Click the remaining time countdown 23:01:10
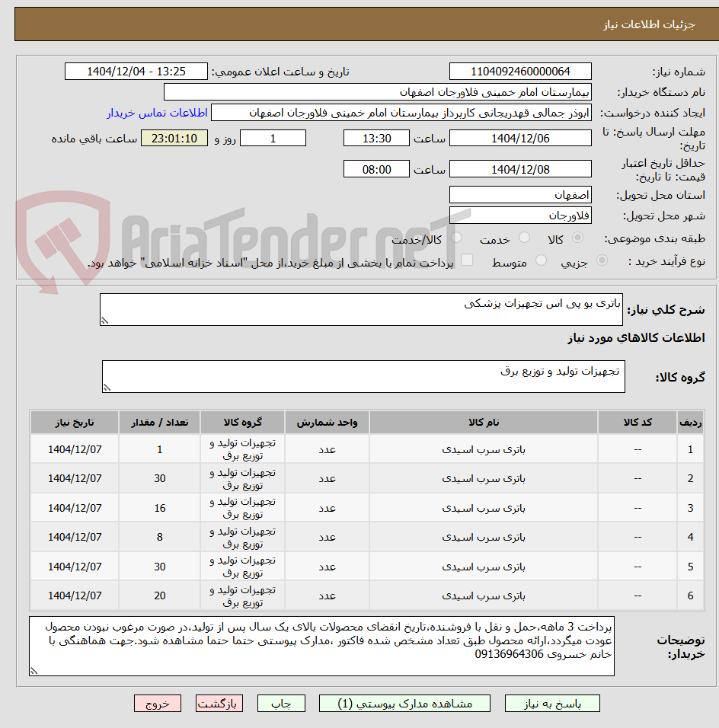The height and width of the screenshot is (728, 719). (174, 139)
